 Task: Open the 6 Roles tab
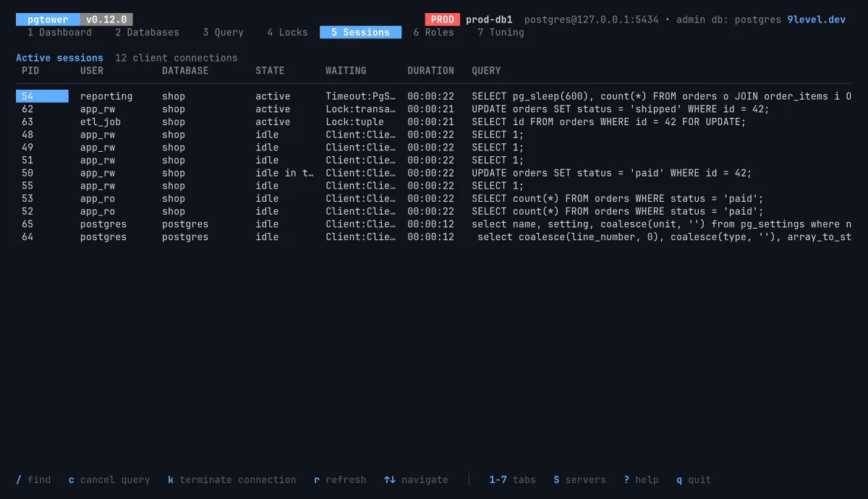tap(433, 33)
